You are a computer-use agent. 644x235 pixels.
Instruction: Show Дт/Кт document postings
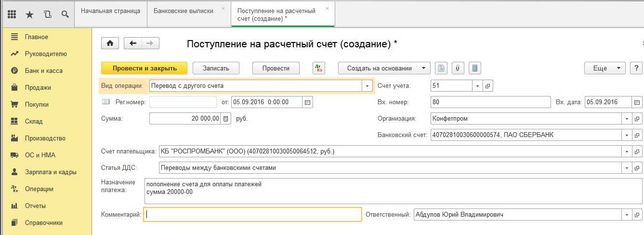tap(319, 68)
